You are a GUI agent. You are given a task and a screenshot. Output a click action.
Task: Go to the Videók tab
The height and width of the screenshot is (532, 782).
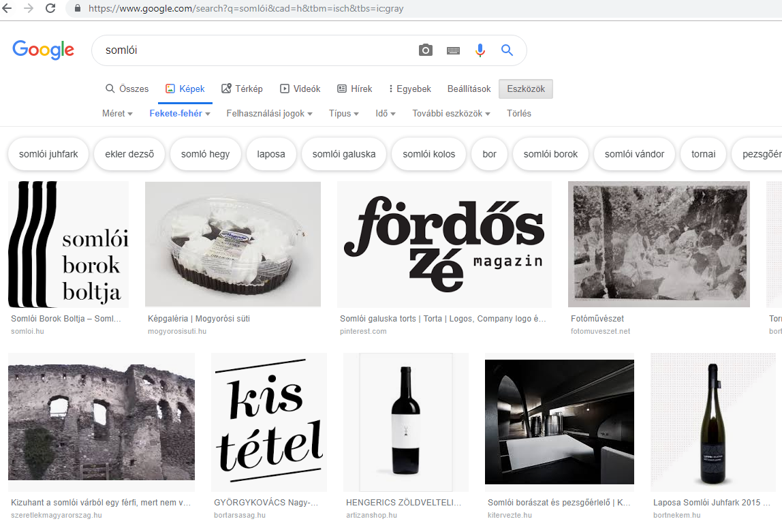(300, 89)
